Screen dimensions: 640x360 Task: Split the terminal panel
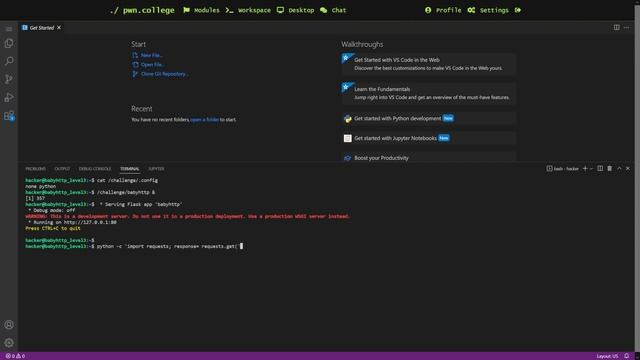point(600,169)
